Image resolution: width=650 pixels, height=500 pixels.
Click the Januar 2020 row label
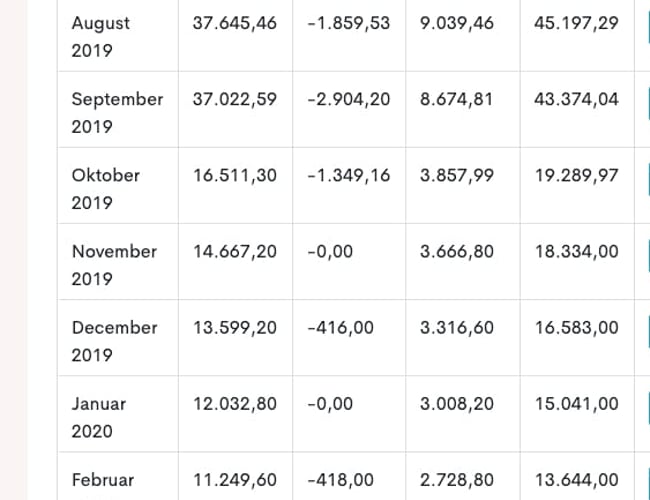coord(99,417)
